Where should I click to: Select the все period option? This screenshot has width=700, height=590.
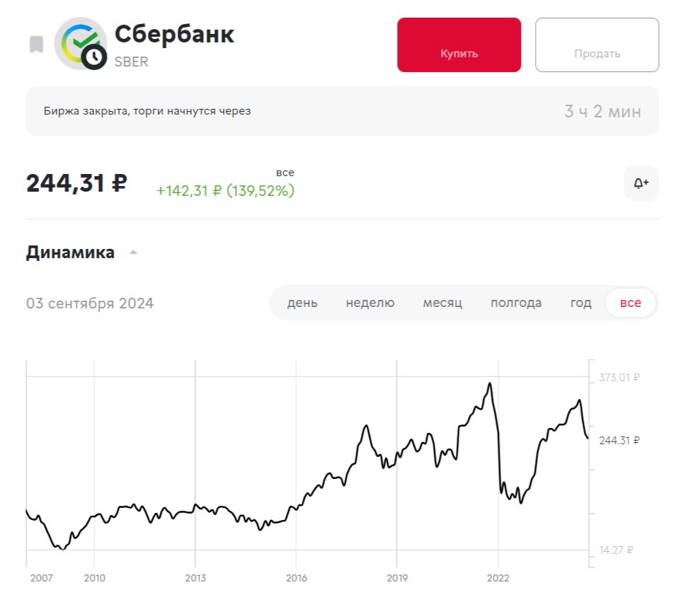coord(630,303)
